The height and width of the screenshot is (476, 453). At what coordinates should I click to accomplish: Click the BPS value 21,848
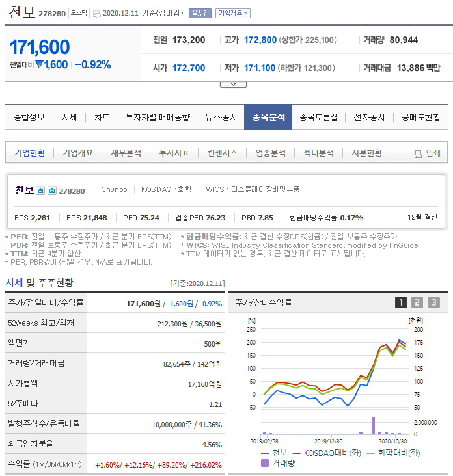coord(95,218)
